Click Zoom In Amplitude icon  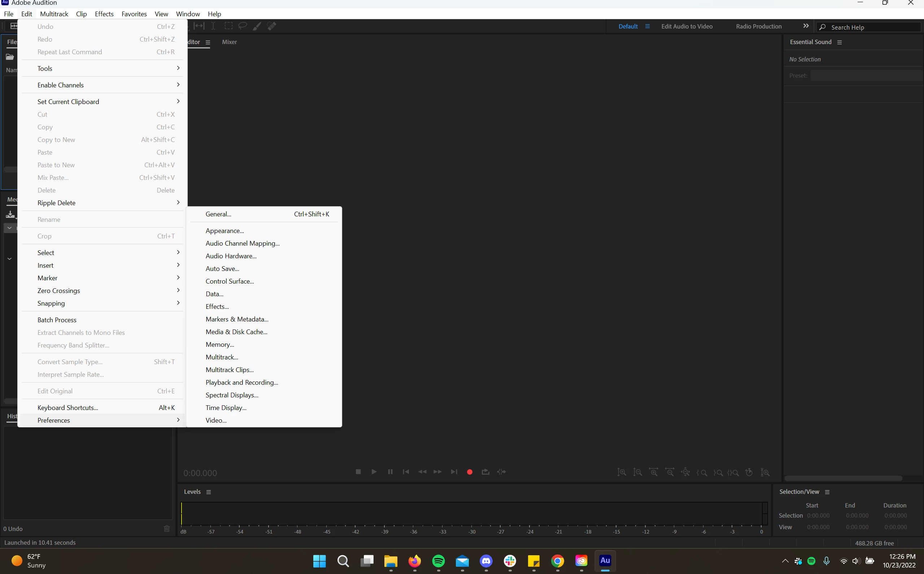[x=622, y=472]
